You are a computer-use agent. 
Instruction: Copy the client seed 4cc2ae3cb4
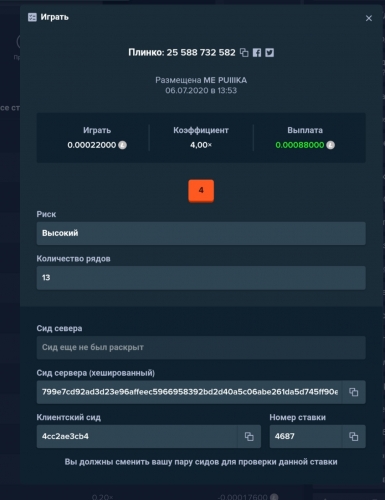point(249,436)
